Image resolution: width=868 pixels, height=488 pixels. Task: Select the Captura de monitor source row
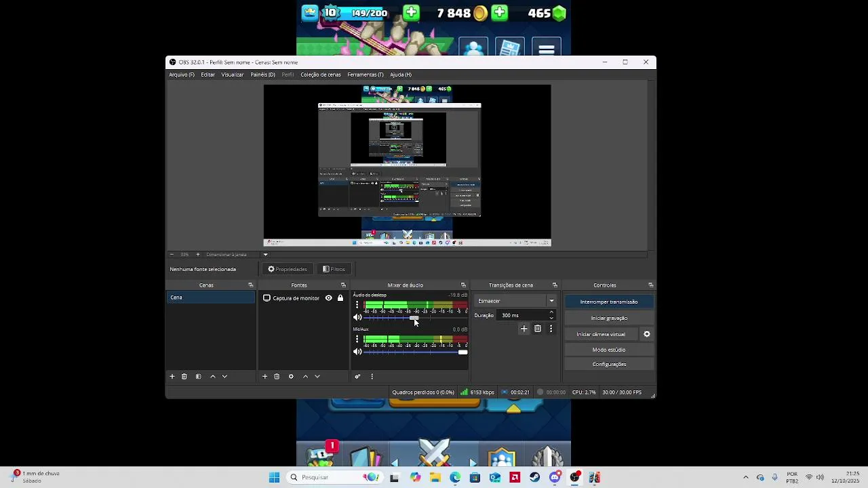point(303,298)
